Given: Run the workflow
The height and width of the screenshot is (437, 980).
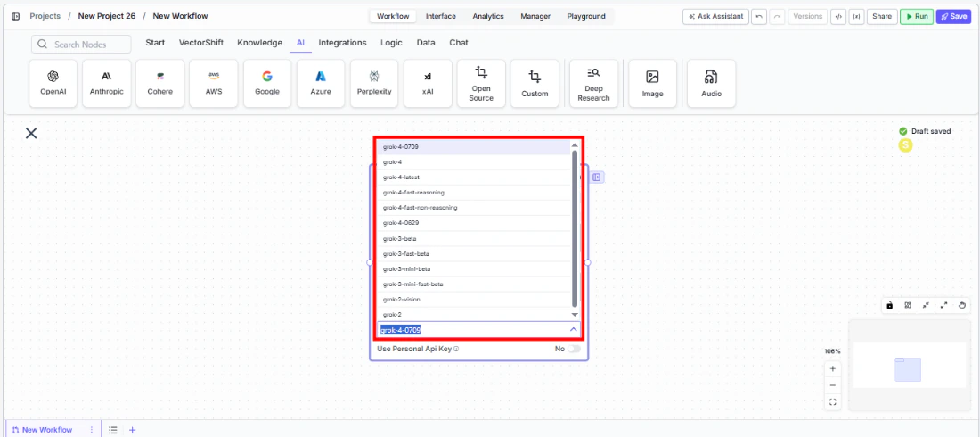Looking at the screenshot, I should 916,16.
